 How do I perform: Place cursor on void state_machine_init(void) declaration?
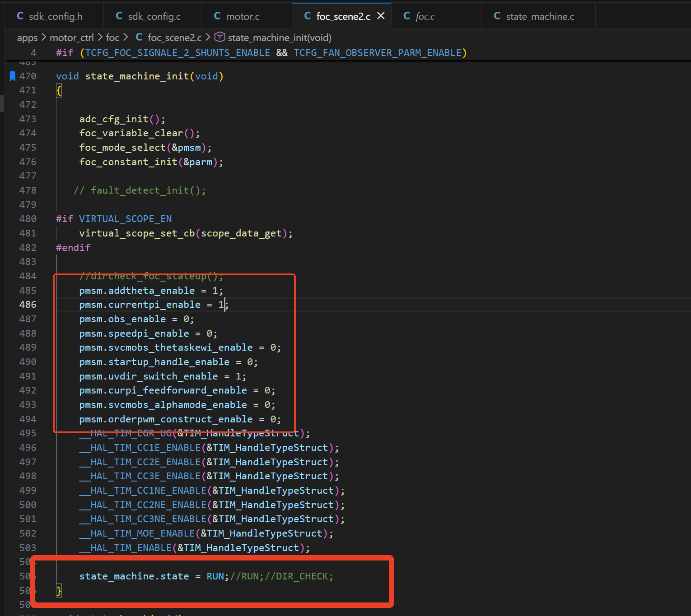coord(140,76)
